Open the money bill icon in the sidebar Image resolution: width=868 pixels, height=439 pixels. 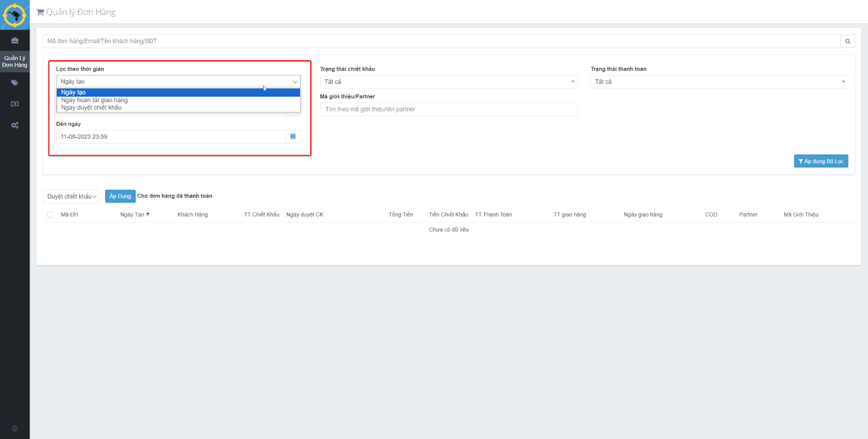[15, 104]
